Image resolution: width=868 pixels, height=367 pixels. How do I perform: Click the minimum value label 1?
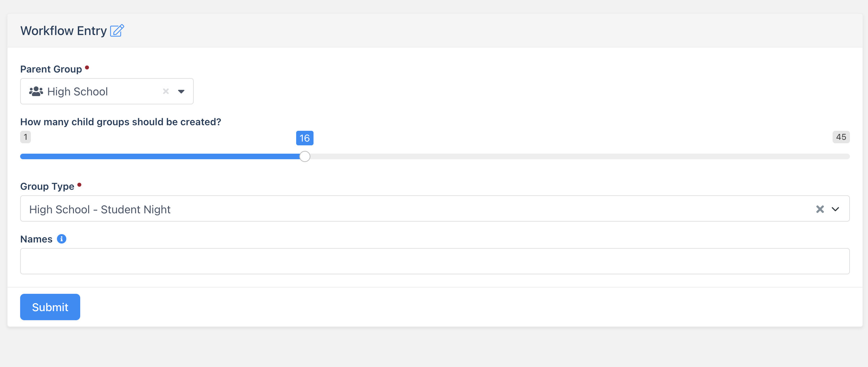coord(25,137)
